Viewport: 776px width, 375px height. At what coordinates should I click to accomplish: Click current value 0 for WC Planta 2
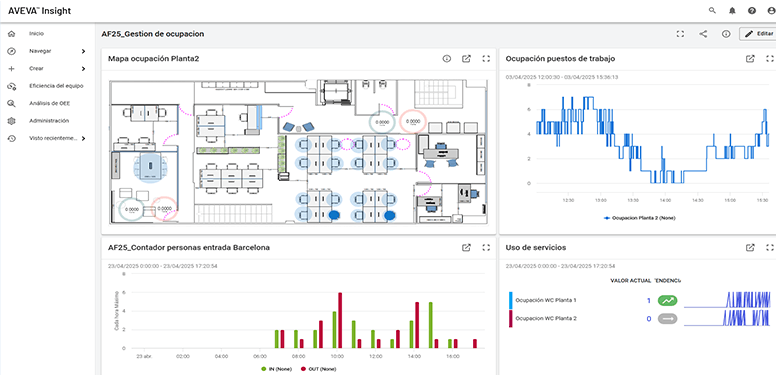649,319
